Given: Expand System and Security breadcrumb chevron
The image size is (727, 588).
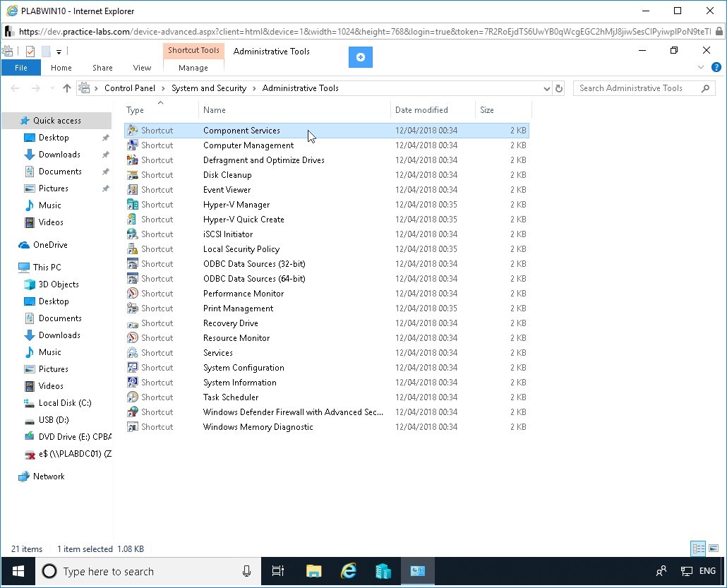Looking at the screenshot, I should [x=254, y=88].
